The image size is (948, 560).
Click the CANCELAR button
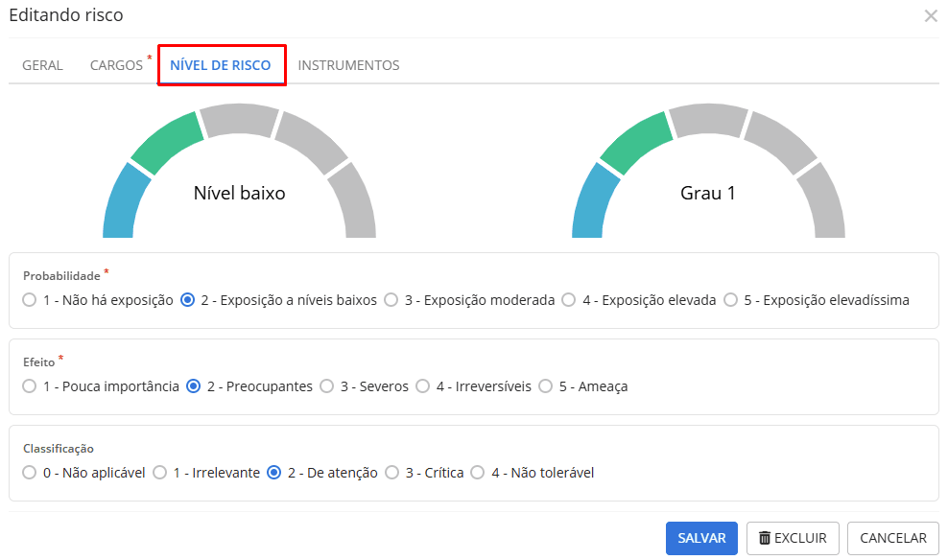pyautogui.click(x=892, y=538)
